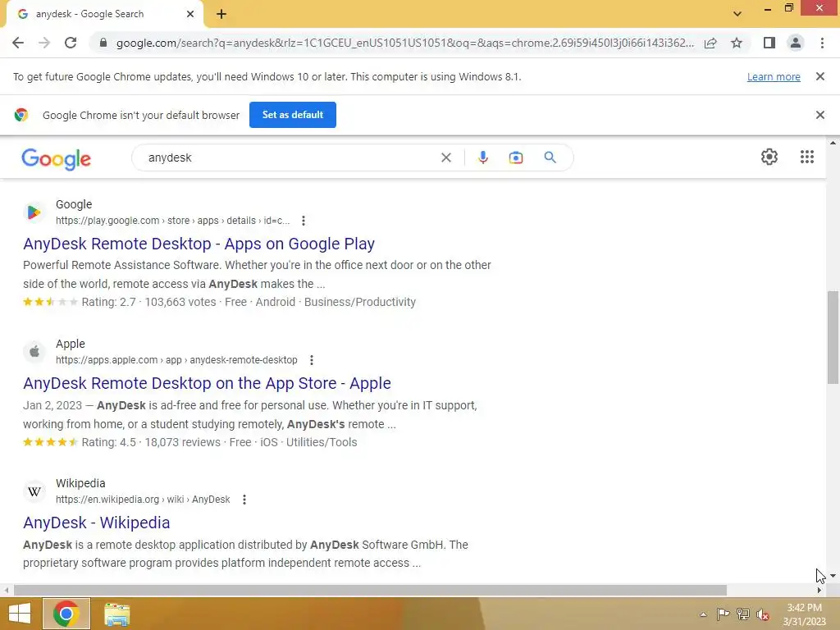Click the Apple favicon in results
The image size is (840, 630).
pos(34,351)
